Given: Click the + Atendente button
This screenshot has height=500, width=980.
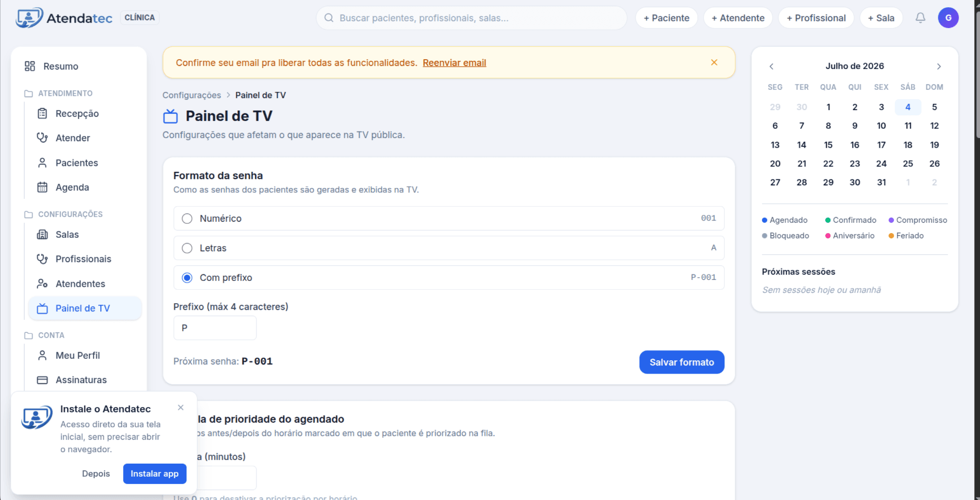Looking at the screenshot, I should 738,18.
